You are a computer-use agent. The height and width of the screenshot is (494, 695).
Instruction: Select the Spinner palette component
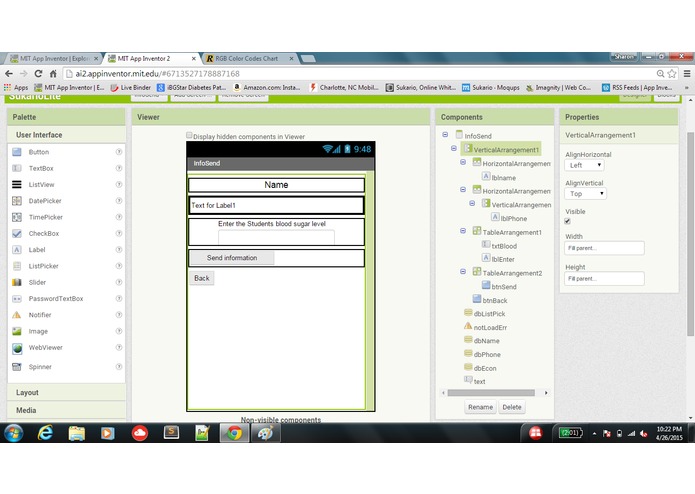(x=40, y=367)
